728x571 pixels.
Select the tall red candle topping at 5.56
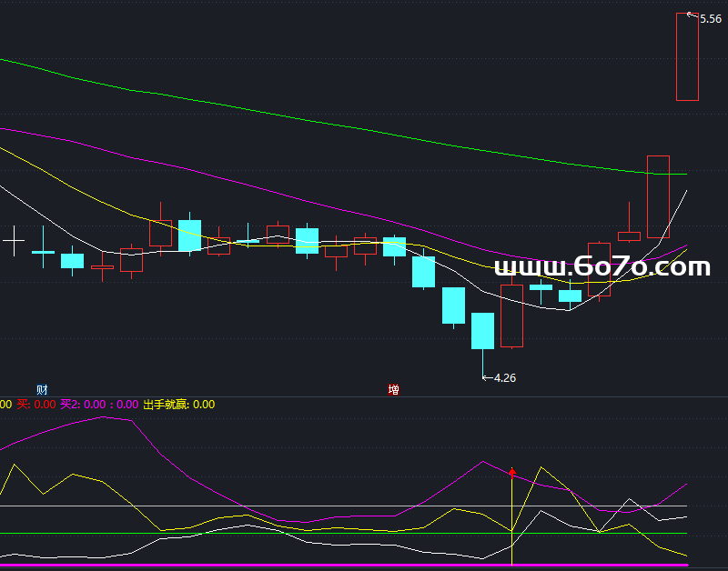tap(687, 56)
